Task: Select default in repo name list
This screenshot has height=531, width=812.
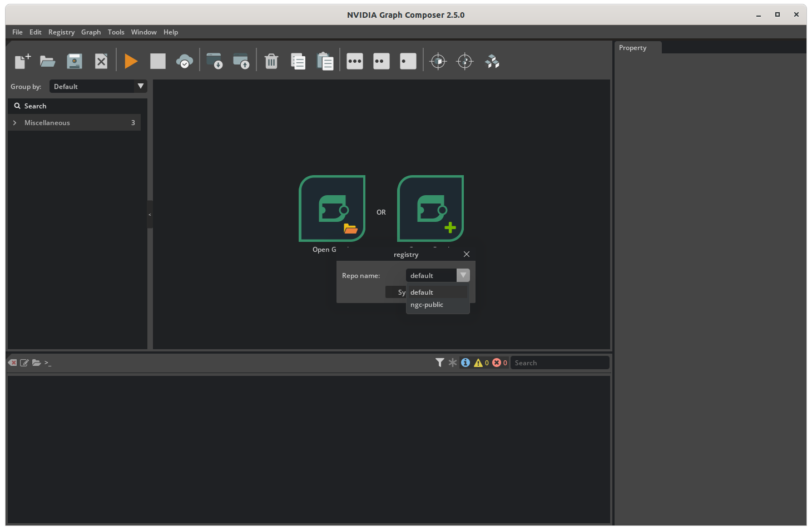Action: (437, 292)
